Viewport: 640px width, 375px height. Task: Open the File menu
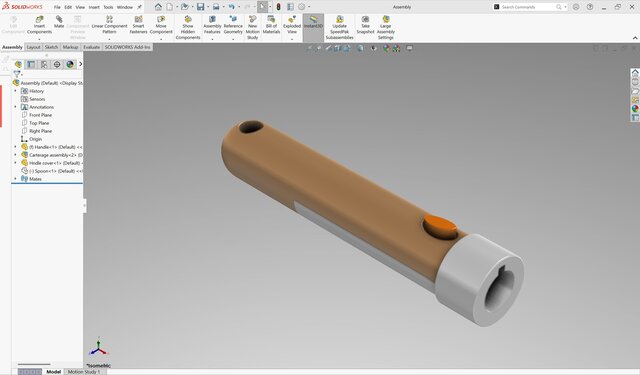tap(57, 7)
